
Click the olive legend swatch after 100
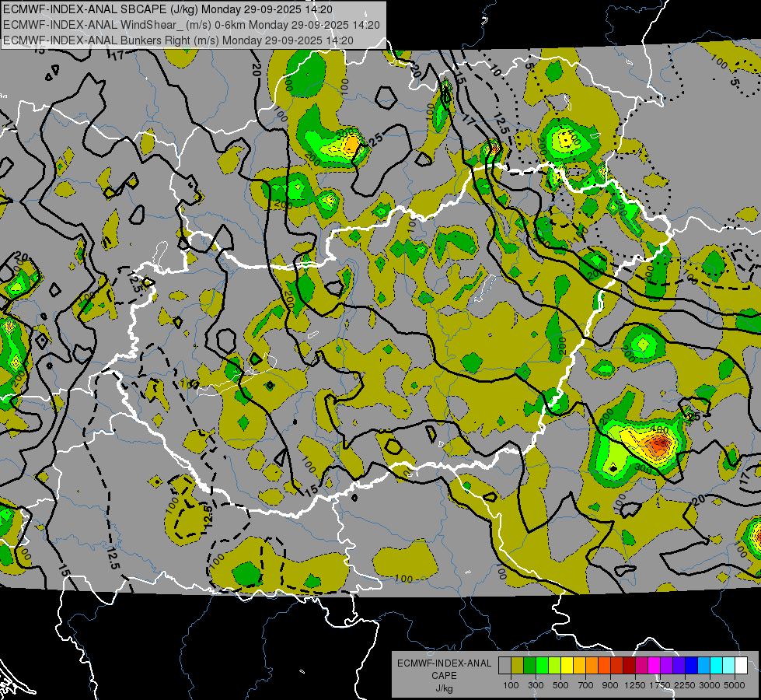(518, 666)
